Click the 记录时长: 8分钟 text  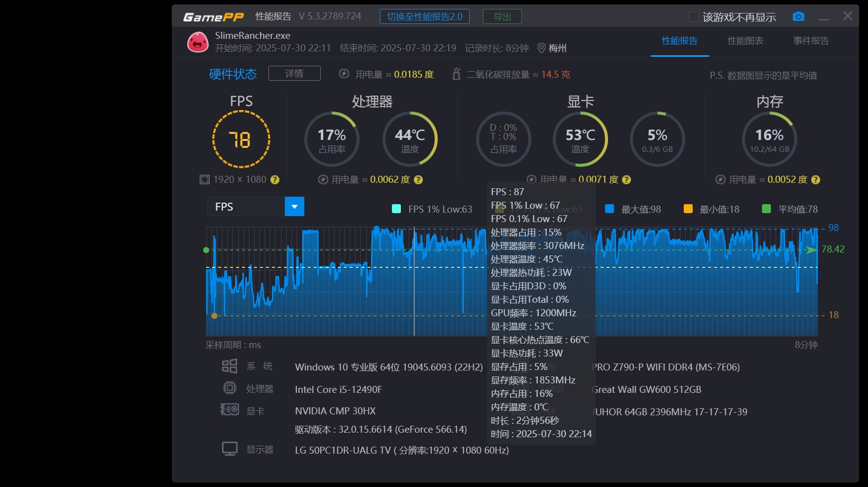click(x=496, y=48)
